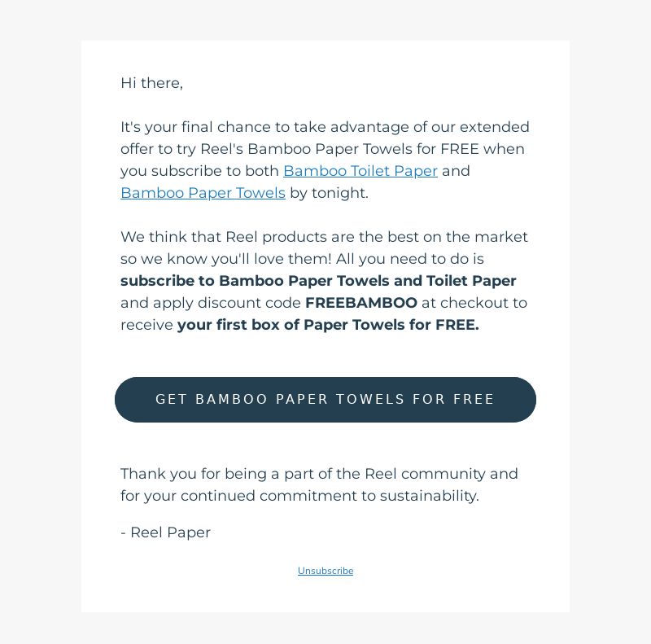The width and height of the screenshot is (651, 644).
Task: Click the FREEBAMBOO discount code text
Action: coord(361,303)
